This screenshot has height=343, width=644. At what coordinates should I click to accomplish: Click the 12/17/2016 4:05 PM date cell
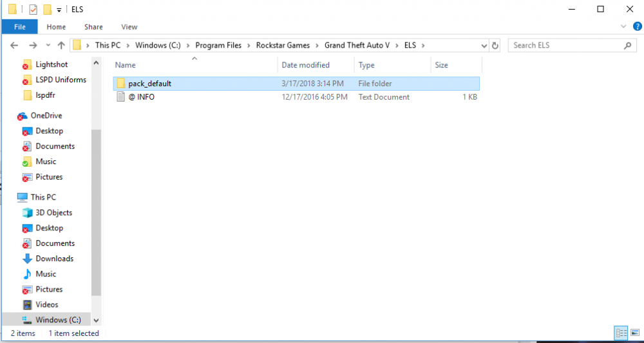(x=315, y=97)
